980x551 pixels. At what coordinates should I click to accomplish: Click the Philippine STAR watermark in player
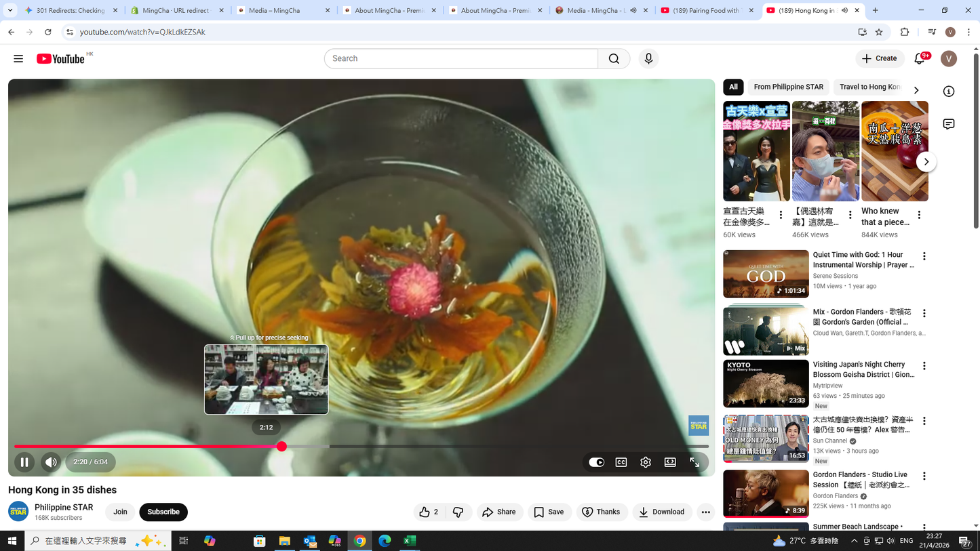tap(699, 426)
